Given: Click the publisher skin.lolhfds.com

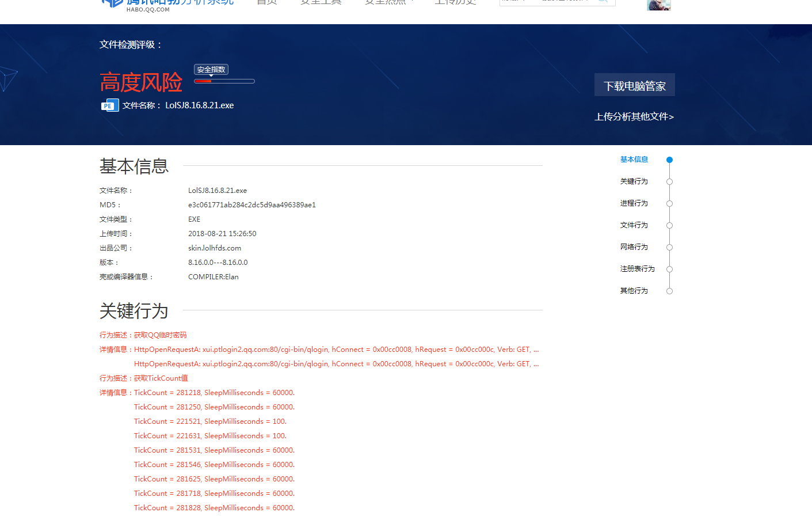Looking at the screenshot, I should (215, 248).
